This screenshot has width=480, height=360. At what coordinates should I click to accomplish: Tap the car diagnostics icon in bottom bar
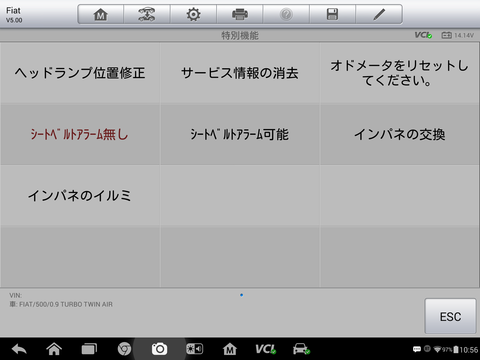point(301,349)
